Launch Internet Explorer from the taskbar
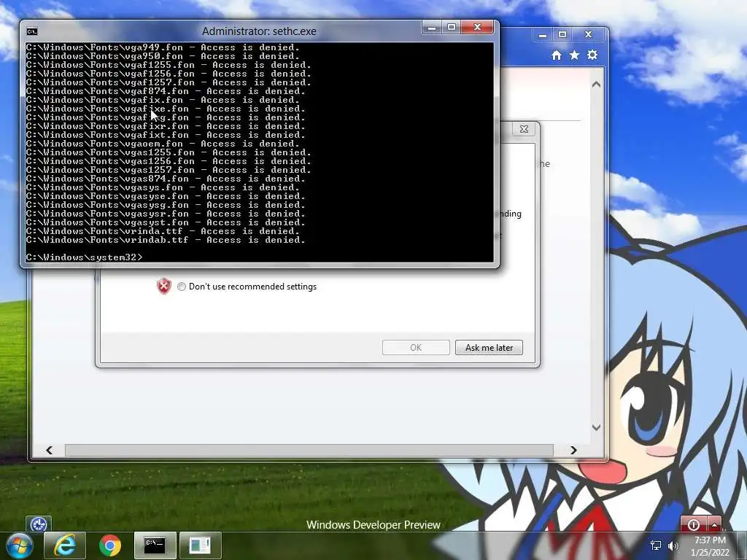This screenshot has height=560, width=747. pos(65,545)
